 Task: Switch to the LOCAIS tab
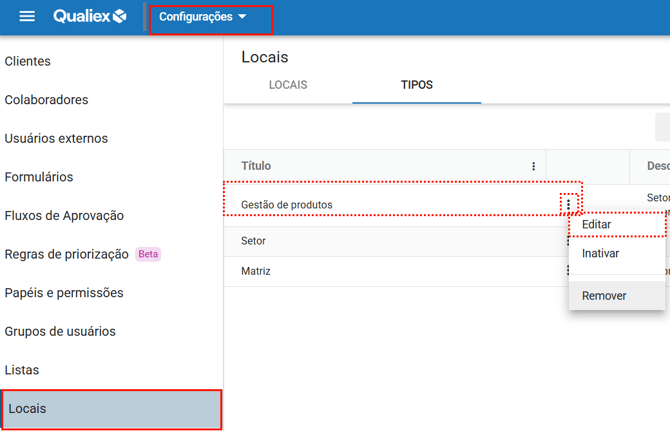point(288,85)
